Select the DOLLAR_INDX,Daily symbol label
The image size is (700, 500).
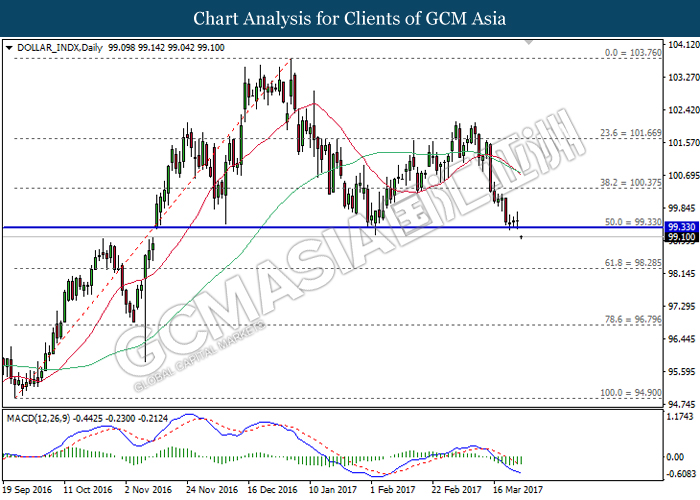click(x=60, y=48)
